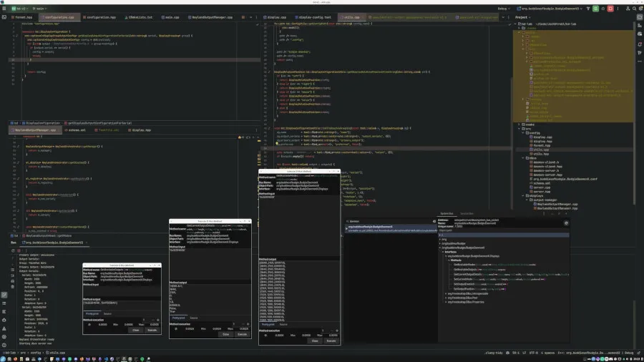Click Execute in GetAvailableModes dialog
Screen dimensions: 644x362
pos(331,341)
